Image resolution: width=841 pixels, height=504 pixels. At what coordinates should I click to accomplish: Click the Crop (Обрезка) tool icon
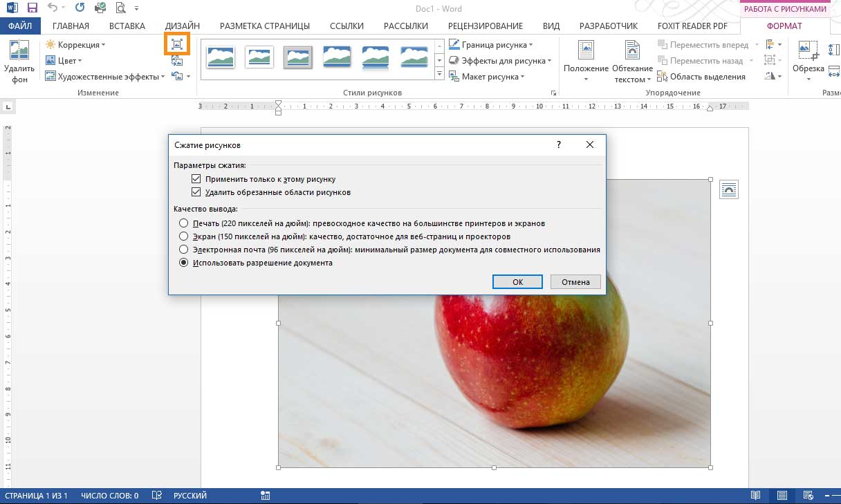(808, 52)
